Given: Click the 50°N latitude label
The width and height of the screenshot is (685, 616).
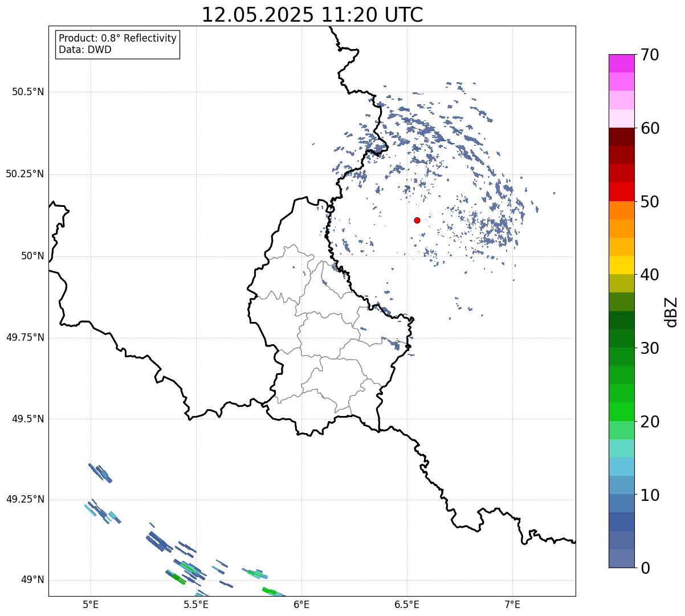Looking at the screenshot, I should pyautogui.click(x=32, y=256).
